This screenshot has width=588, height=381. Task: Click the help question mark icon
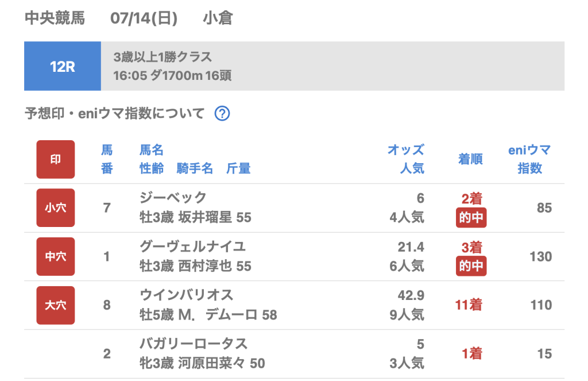[x=222, y=114]
